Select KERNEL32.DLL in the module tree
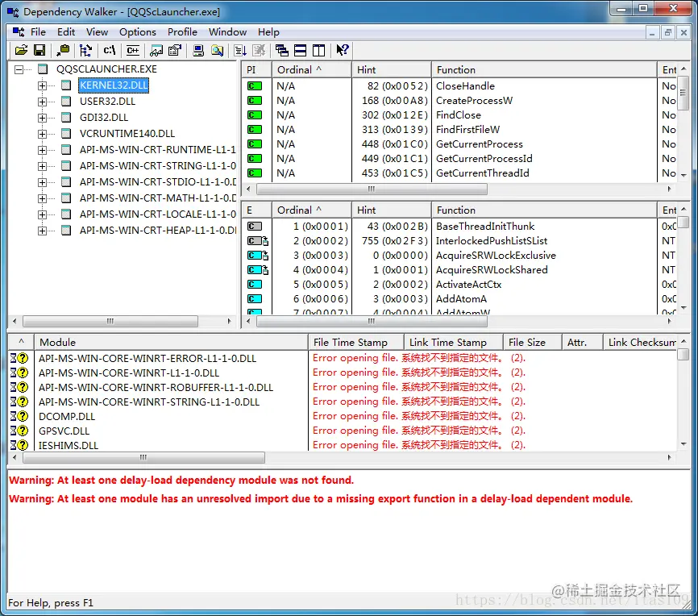The height and width of the screenshot is (616, 698). 114,85
